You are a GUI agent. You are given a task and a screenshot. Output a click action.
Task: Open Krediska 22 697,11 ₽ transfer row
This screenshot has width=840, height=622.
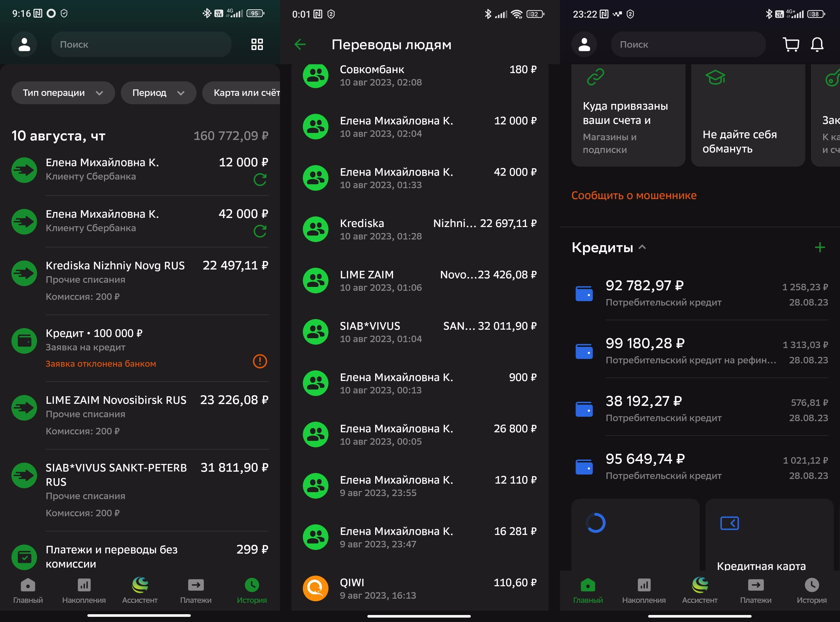420,229
